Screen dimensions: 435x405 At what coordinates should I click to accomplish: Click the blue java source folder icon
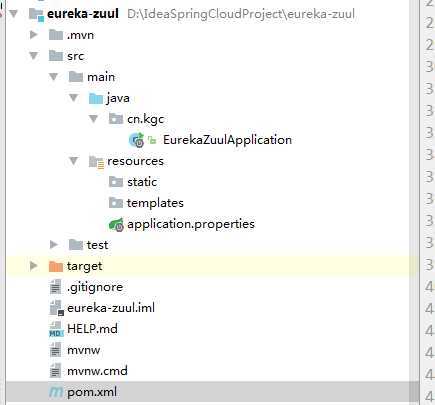96,98
